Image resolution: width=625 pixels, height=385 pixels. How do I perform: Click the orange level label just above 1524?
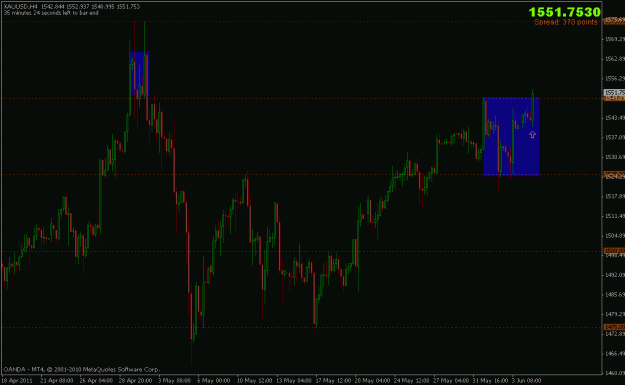[614, 174]
